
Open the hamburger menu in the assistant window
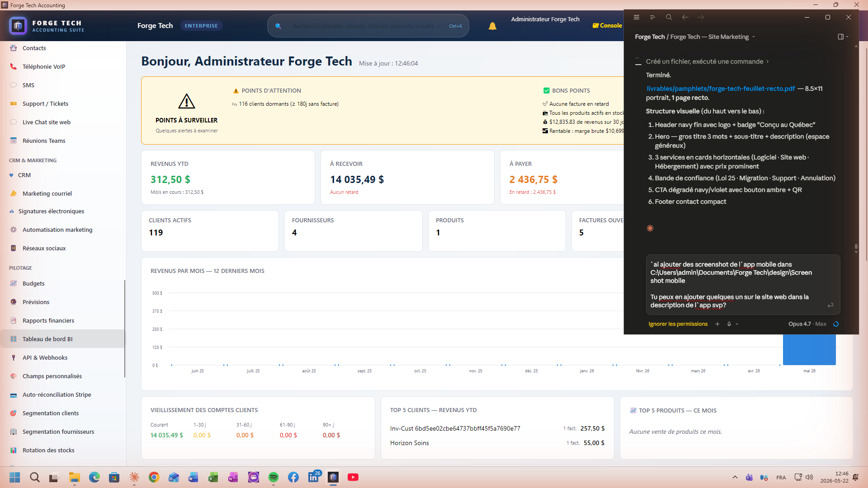(637, 17)
